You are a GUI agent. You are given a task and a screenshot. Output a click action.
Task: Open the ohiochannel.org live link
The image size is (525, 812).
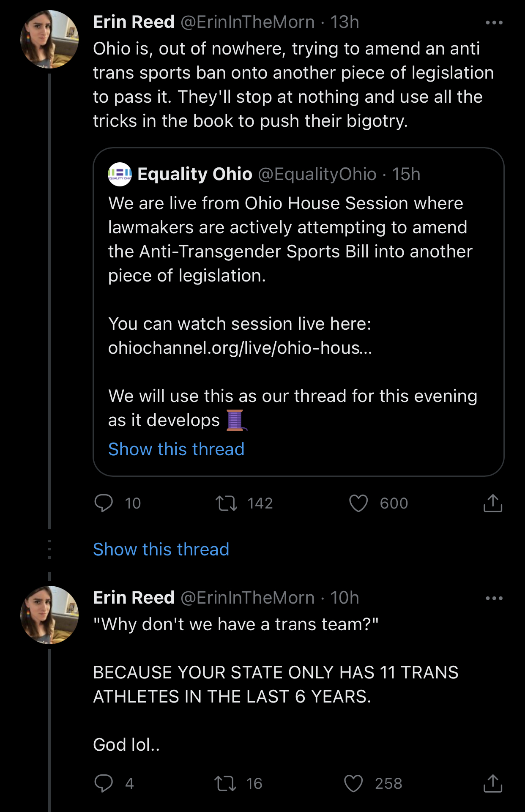coord(240,348)
